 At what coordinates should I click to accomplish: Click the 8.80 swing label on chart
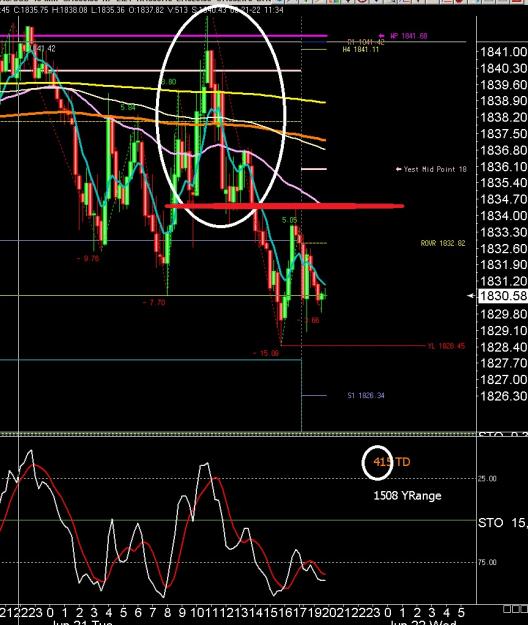point(169,82)
